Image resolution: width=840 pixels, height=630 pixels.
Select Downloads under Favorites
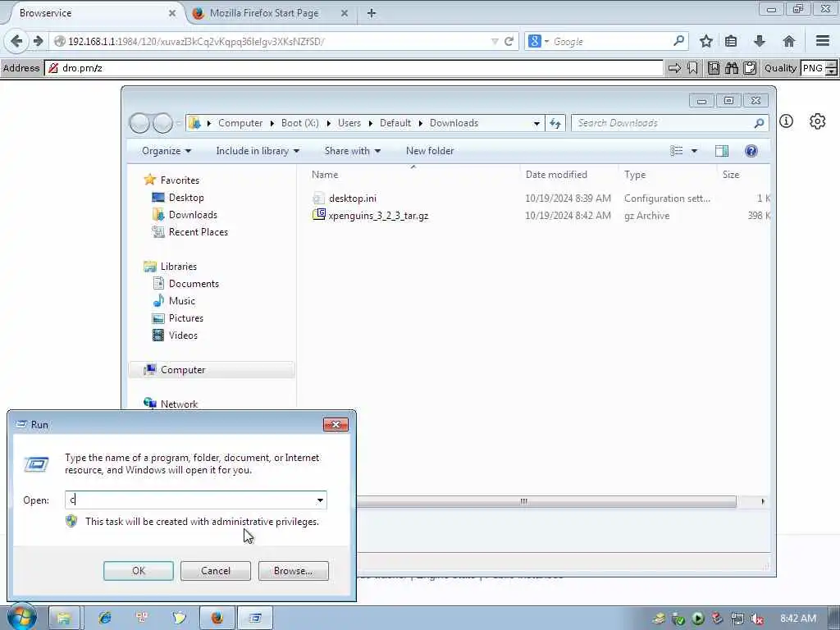point(193,215)
